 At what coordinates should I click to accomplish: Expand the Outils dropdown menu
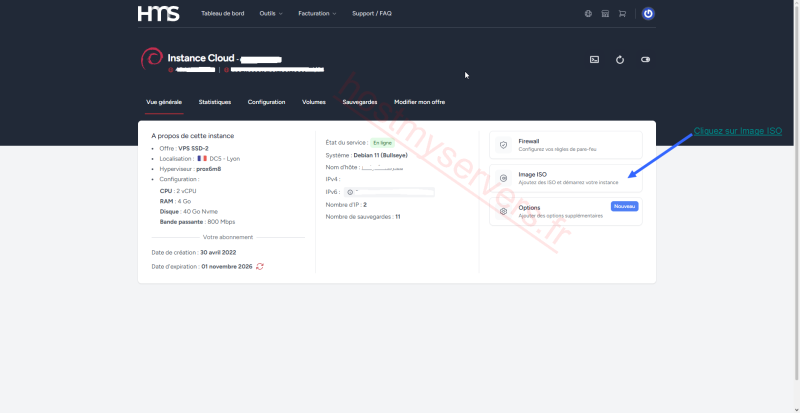(x=271, y=14)
